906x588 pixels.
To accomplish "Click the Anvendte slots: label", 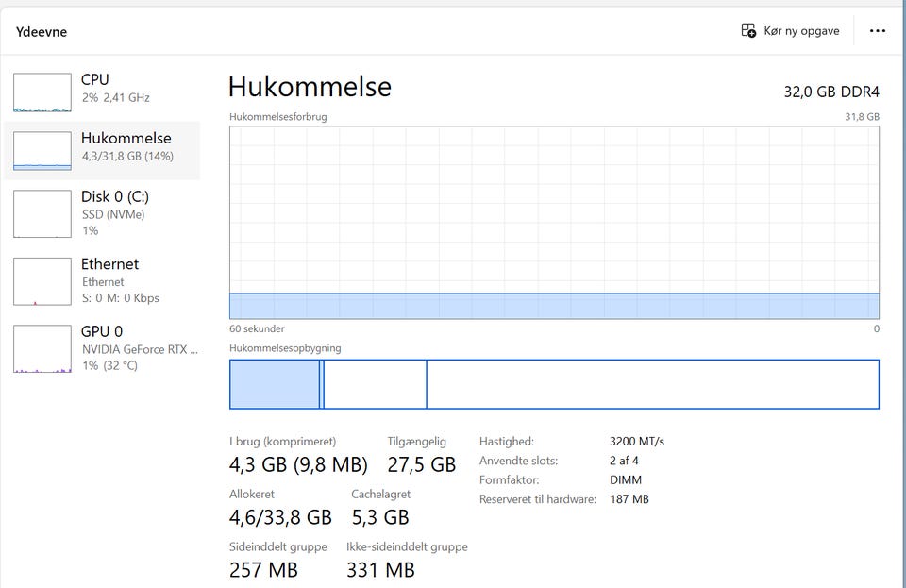I will 518,461.
